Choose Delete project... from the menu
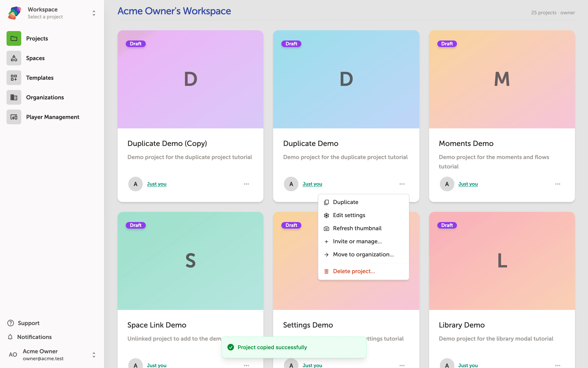Viewport: 588px width, 368px height. pos(363,271)
